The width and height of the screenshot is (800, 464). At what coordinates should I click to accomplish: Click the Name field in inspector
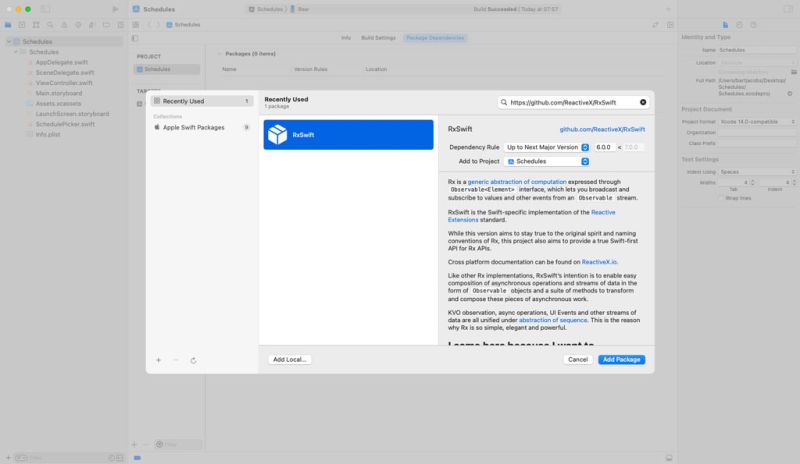(757, 50)
